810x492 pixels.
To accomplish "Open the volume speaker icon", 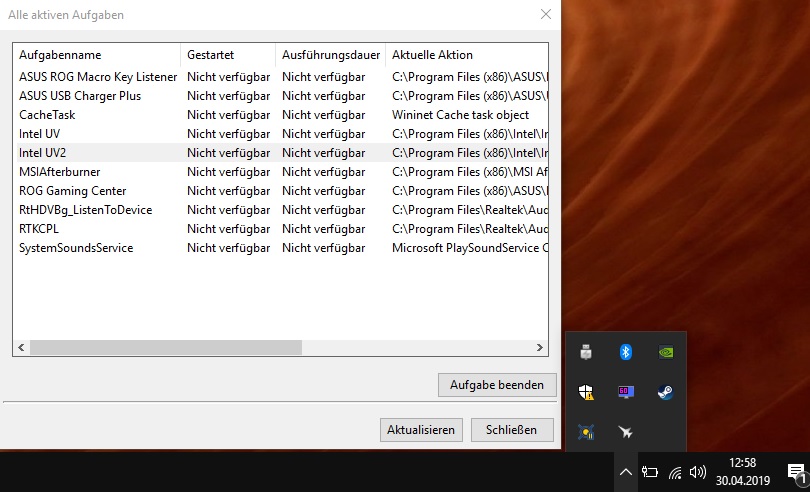I will pos(697,472).
